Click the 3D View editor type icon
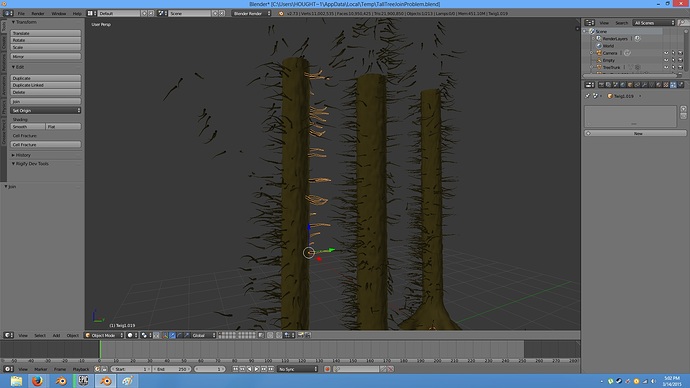This screenshot has width=690, height=388. [x=8, y=335]
